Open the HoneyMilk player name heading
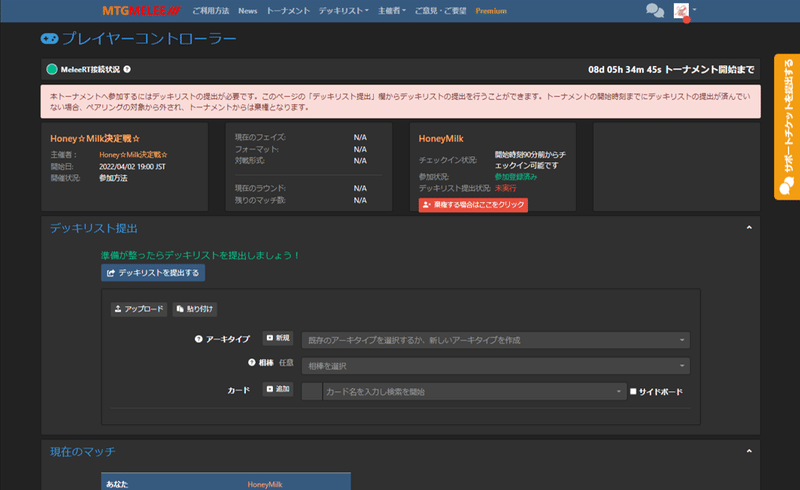800x490 pixels. [x=441, y=138]
